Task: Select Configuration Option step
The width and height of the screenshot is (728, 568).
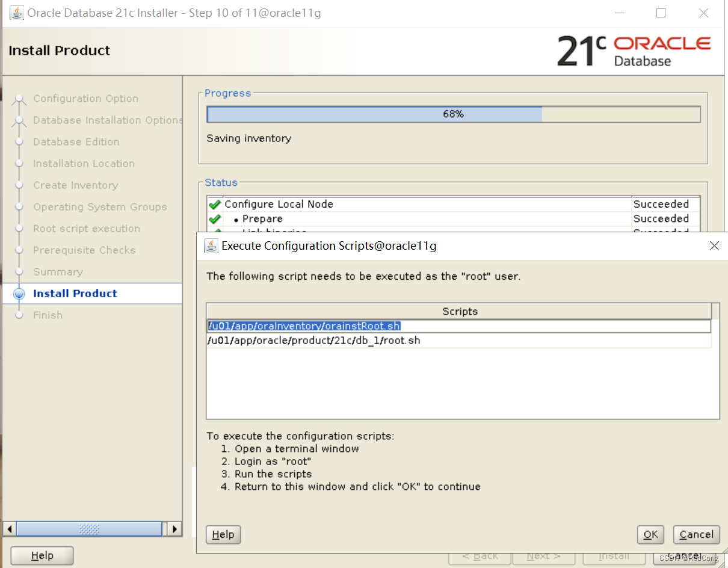Action: point(85,99)
